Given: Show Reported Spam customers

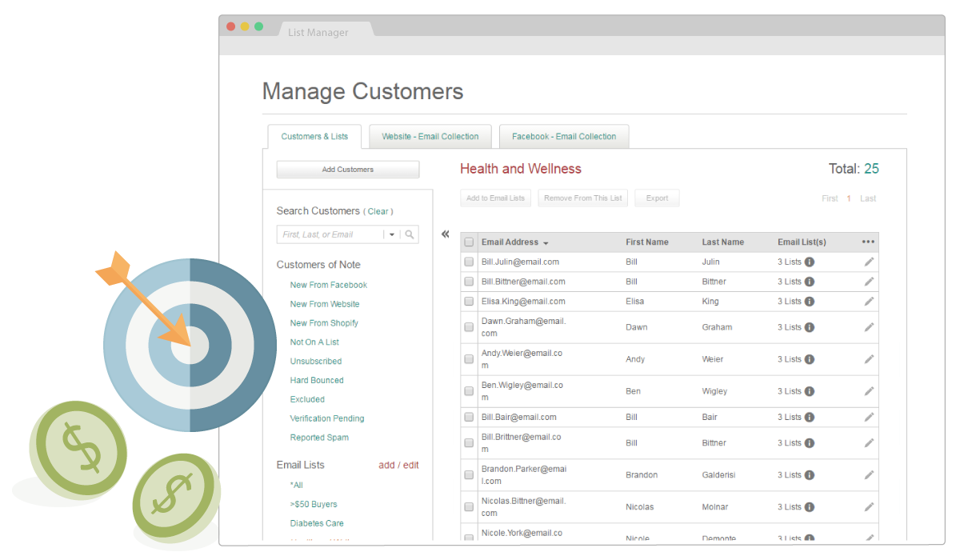Looking at the screenshot, I should (x=319, y=438).
